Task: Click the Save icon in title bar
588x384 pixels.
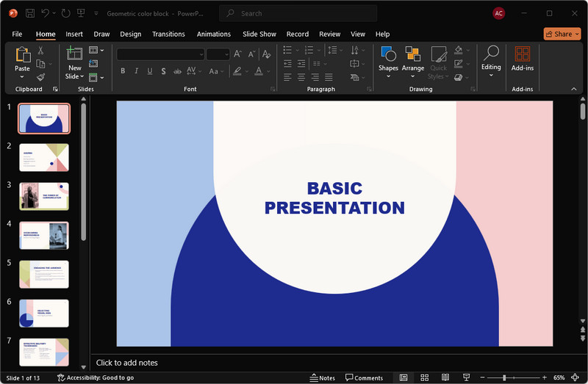Action: pyautogui.click(x=30, y=13)
